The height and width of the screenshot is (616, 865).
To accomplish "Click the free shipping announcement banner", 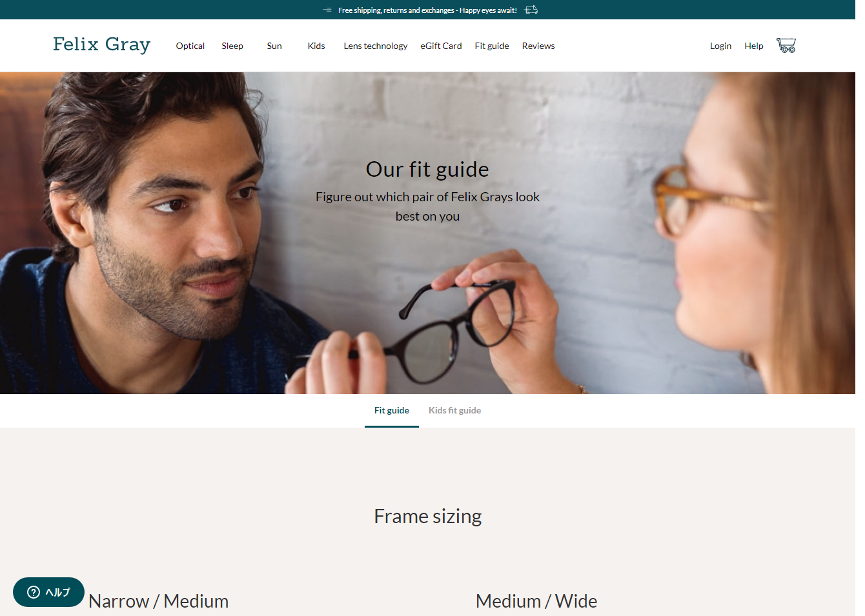I will [427, 10].
